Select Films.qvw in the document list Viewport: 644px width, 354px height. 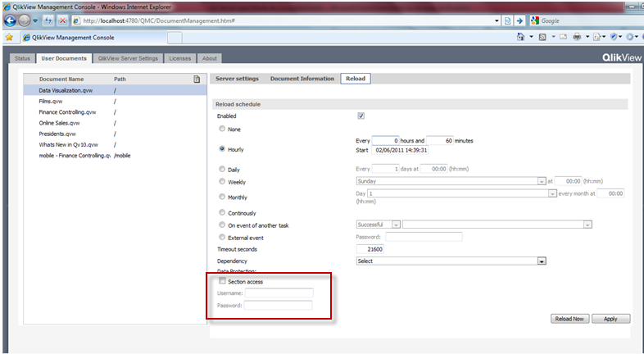pos(115,101)
